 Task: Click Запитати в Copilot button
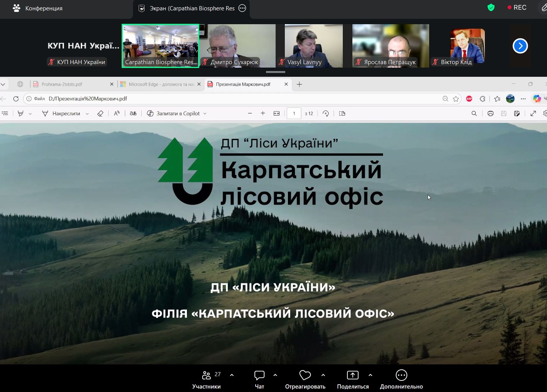coord(174,113)
